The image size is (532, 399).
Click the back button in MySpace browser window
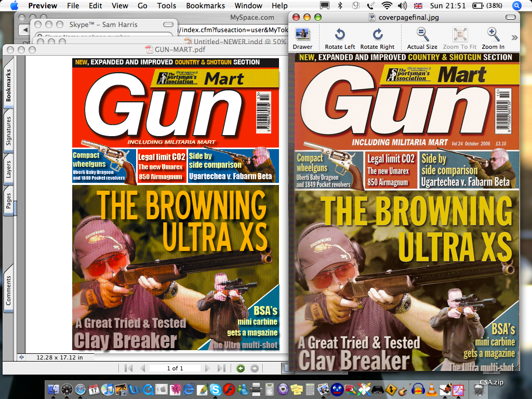tap(24, 30)
